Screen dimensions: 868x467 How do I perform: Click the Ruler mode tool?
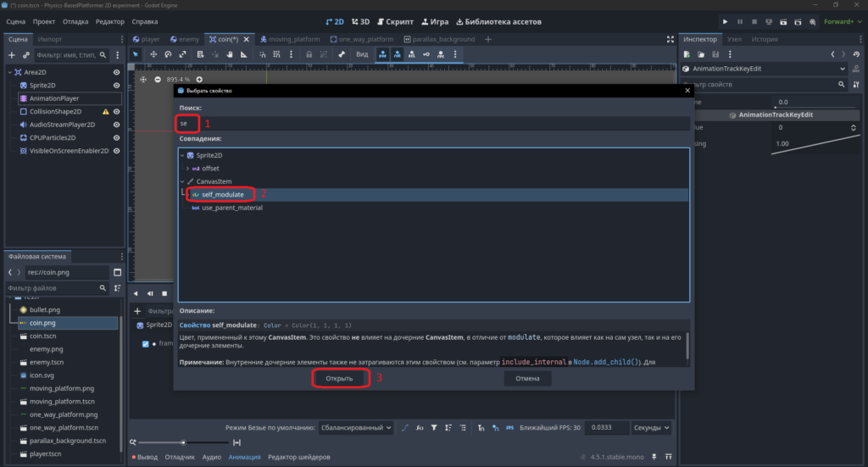(243, 54)
